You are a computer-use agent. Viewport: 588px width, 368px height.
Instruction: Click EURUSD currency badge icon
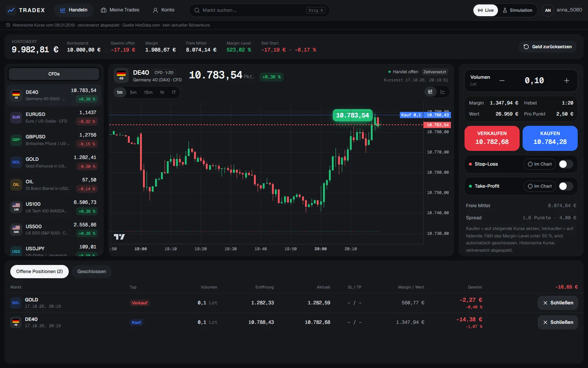pyautogui.click(x=16, y=117)
